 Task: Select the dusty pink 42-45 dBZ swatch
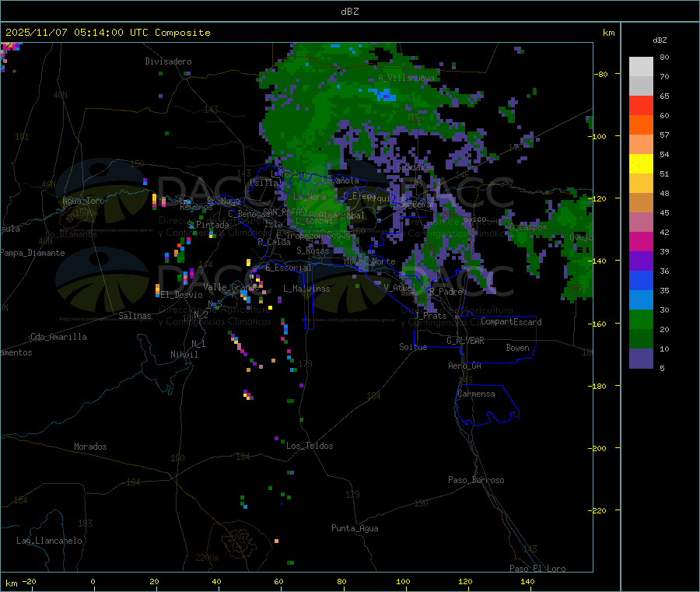tap(641, 222)
